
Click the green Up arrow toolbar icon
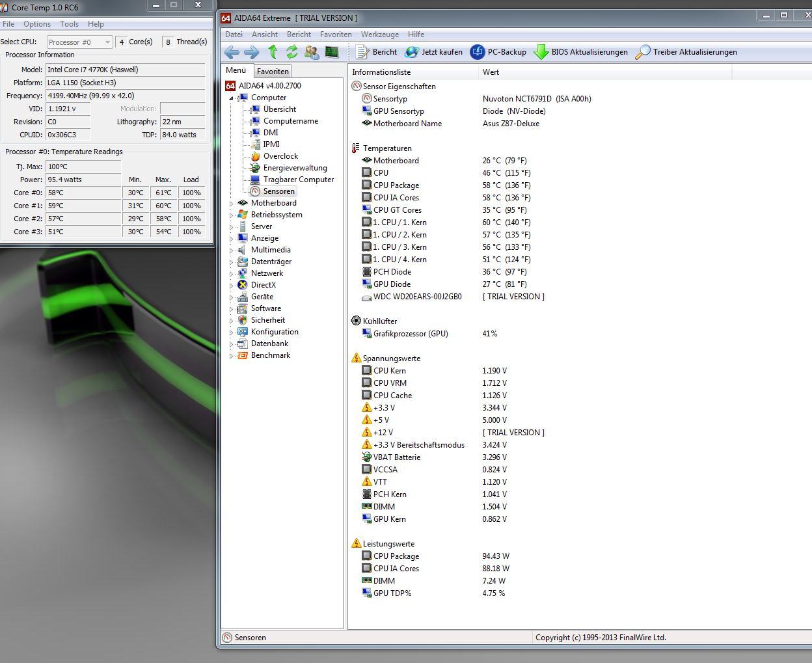[273, 52]
